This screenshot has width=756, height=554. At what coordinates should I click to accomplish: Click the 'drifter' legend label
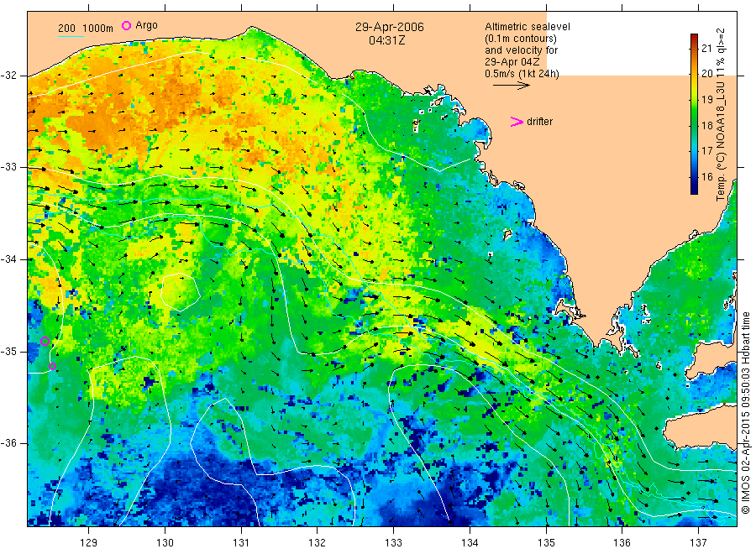(539, 122)
